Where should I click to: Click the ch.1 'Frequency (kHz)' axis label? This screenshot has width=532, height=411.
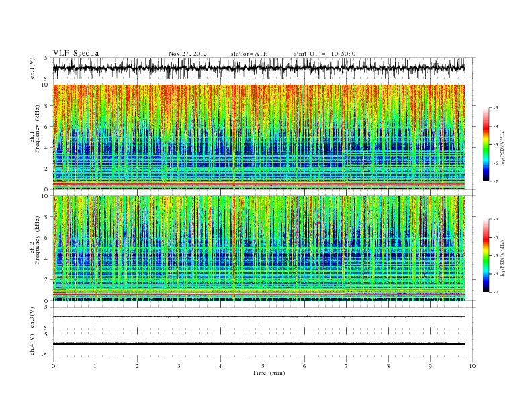(38, 129)
